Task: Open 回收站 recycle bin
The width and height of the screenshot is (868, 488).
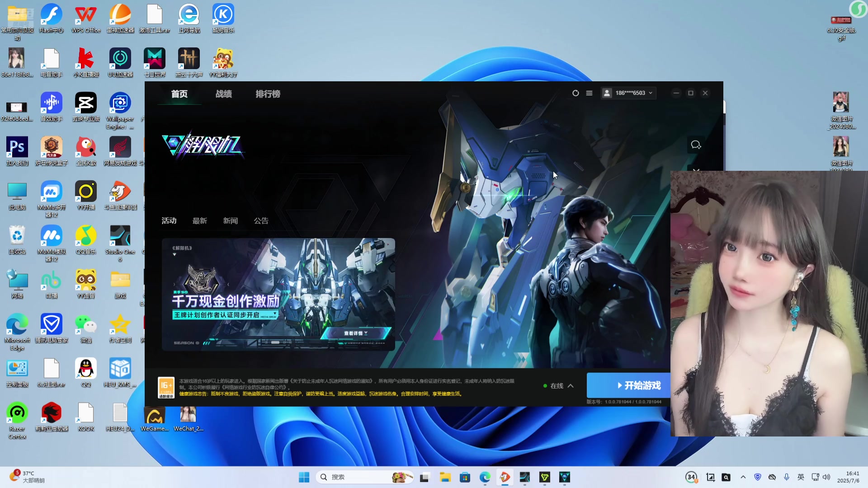Action: (17, 240)
